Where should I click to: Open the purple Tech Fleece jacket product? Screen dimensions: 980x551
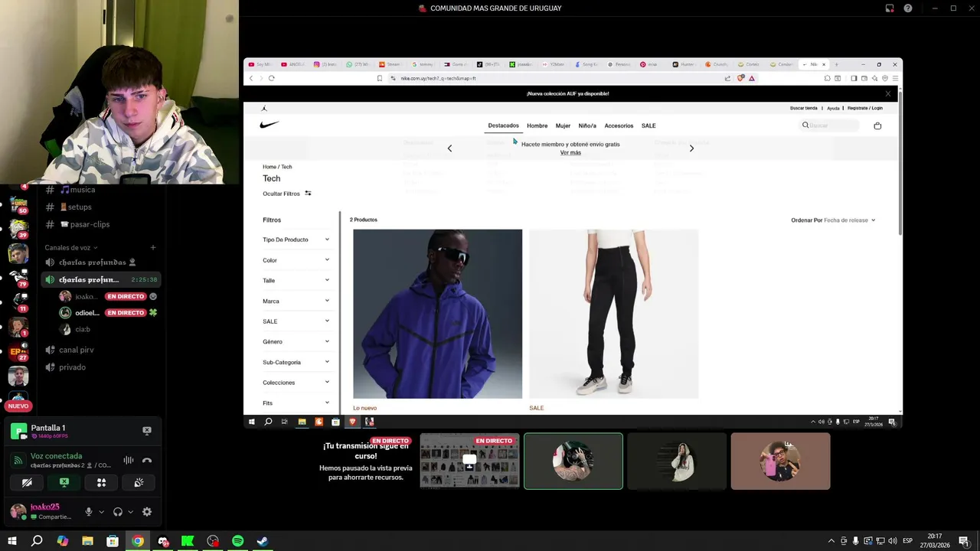(x=437, y=314)
